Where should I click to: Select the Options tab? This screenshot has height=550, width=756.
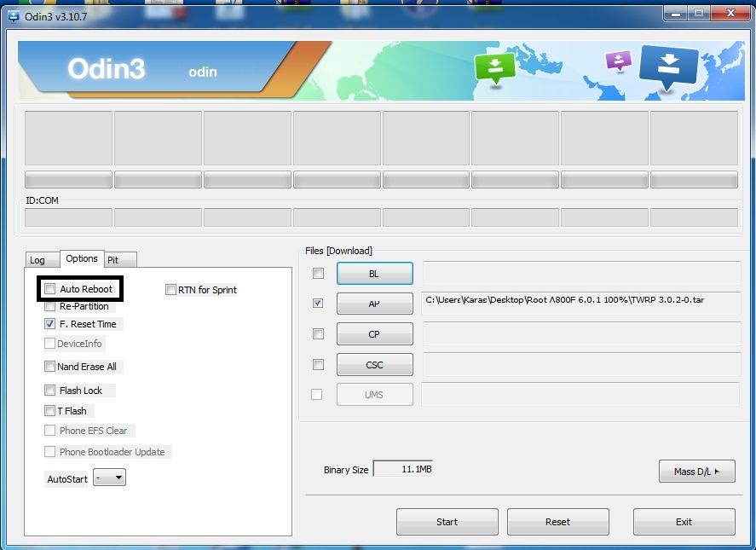click(82, 258)
